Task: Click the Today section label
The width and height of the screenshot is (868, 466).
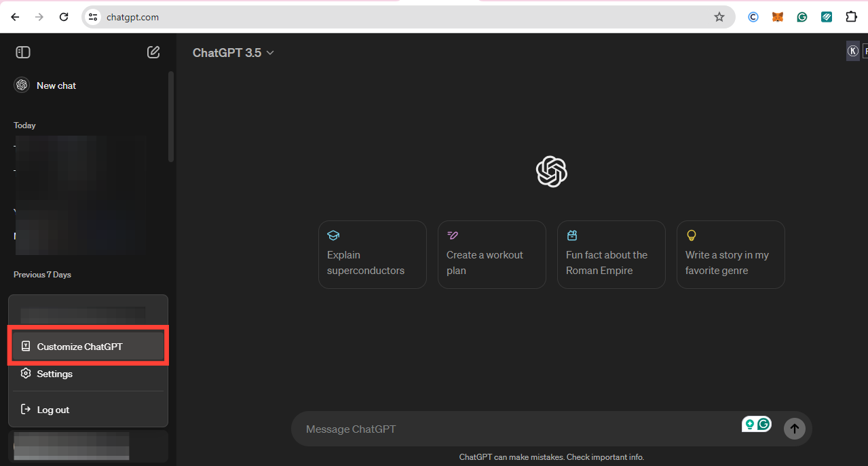Action: tap(24, 125)
